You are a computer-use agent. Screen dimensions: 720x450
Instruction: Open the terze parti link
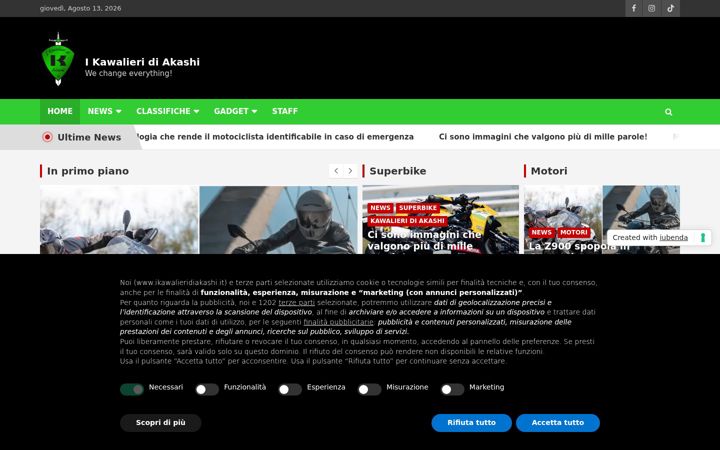[297, 303]
